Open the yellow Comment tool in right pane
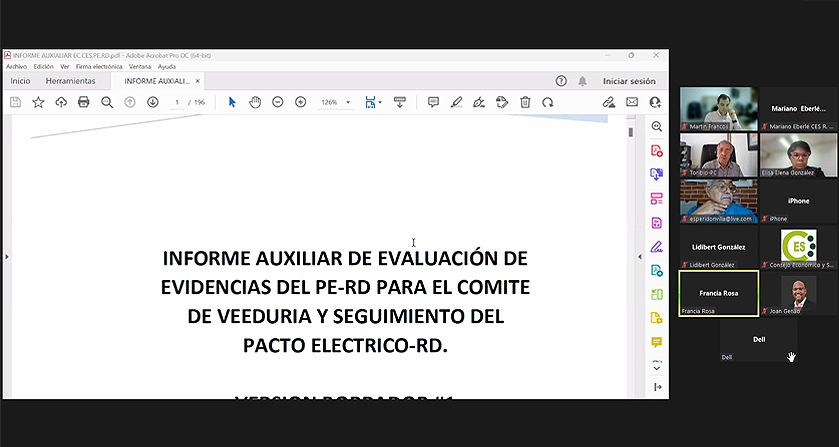 pos(657,342)
